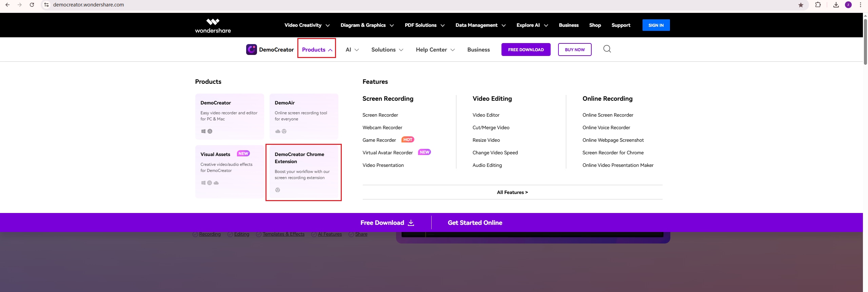Expand the Help Center dropdown
The height and width of the screenshot is (292, 868).
click(435, 50)
